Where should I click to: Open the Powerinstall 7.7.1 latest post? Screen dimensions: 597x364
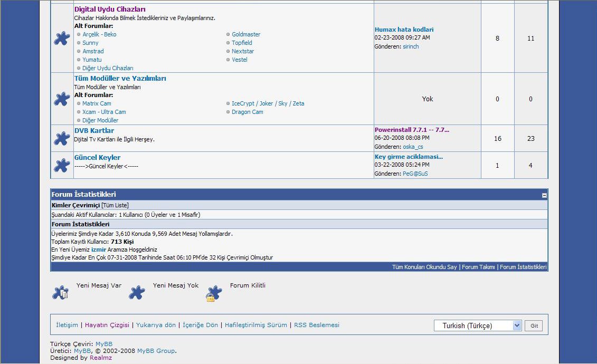pos(412,130)
